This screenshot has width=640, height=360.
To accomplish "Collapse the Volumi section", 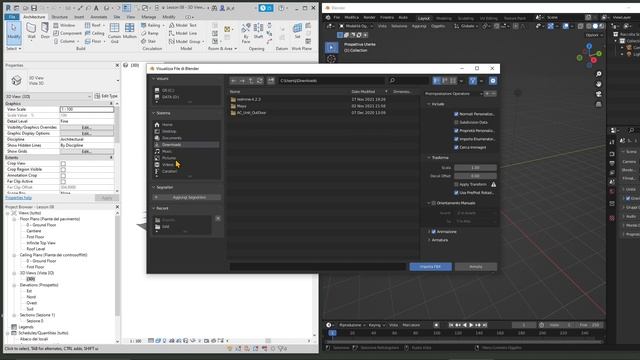I will 154,79.
